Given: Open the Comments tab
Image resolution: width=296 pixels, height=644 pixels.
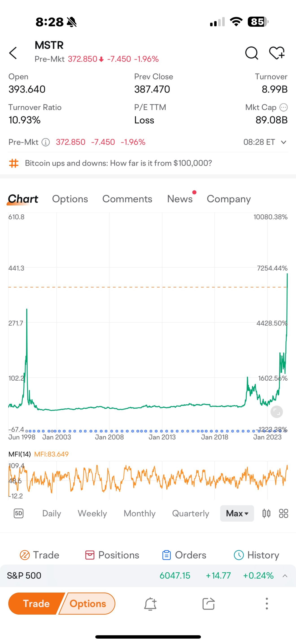Looking at the screenshot, I should (x=127, y=199).
